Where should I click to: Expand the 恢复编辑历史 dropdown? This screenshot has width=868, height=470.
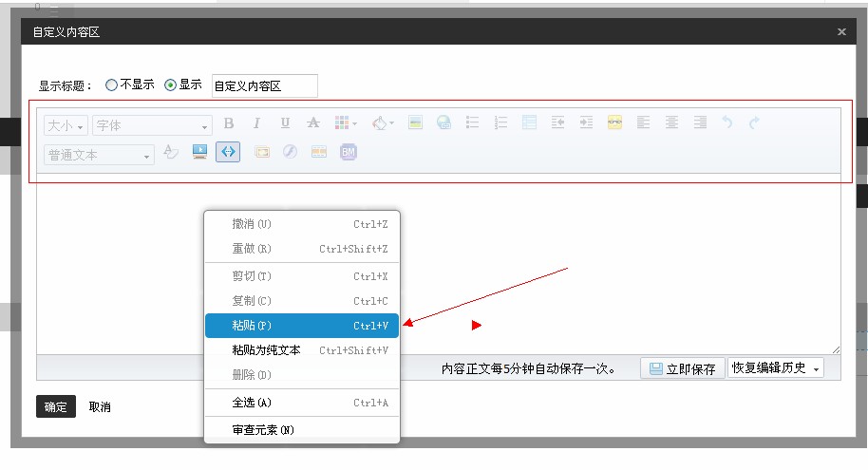pyautogui.click(x=776, y=368)
